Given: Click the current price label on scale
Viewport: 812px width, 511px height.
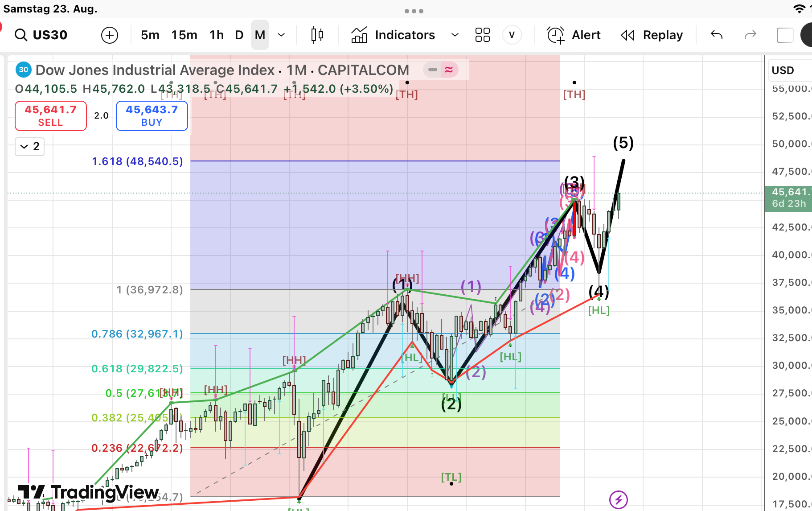Looking at the screenshot, I should tap(788, 198).
